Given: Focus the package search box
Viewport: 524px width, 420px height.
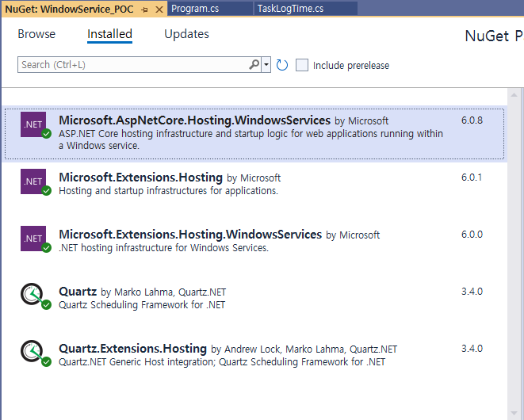Looking at the screenshot, I should 133,64.
